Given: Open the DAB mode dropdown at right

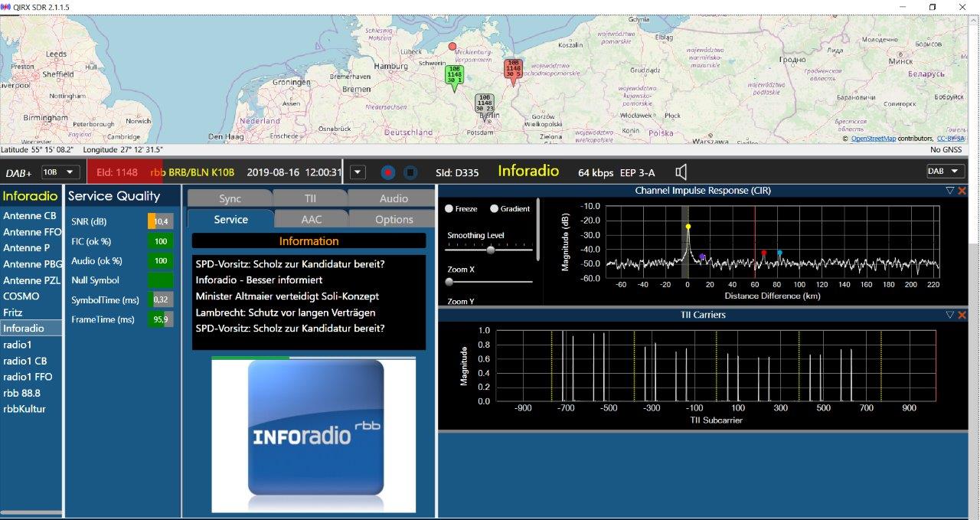Looking at the screenshot, I should click(945, 172).
